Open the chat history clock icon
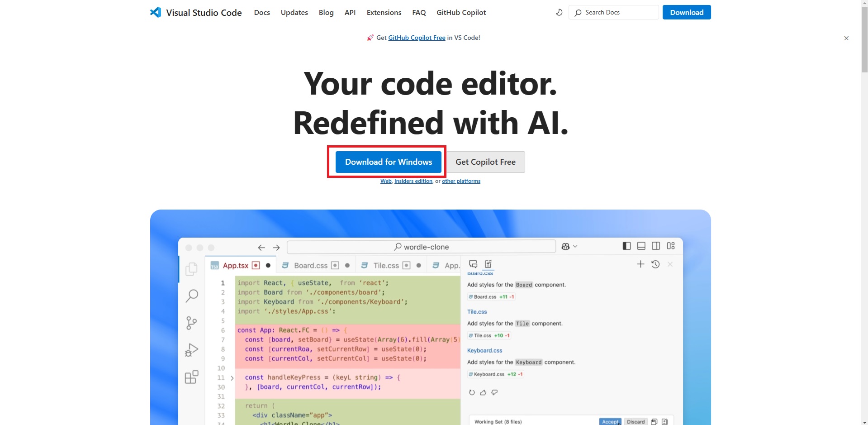868x425 pixels. [x=655, y=264]
